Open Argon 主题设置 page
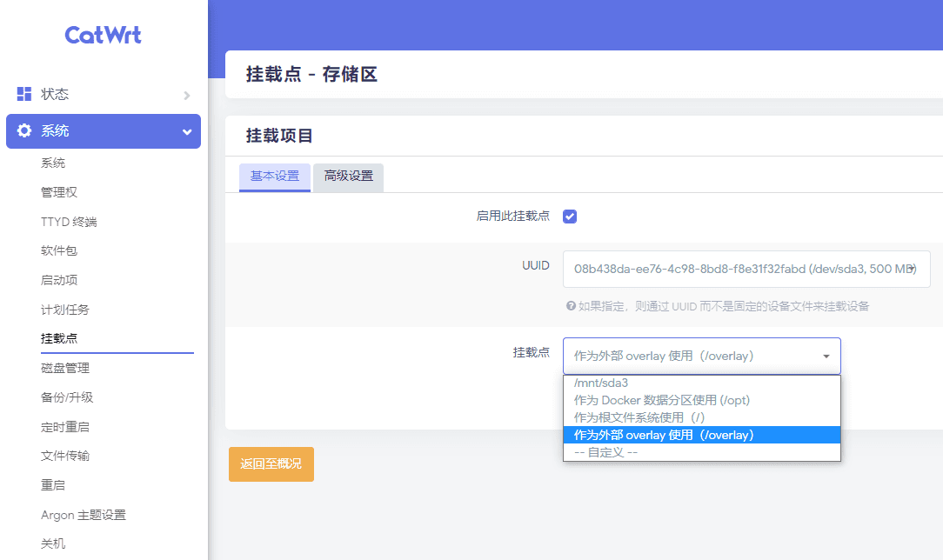The image size is (943, 560). pyautogui.click(x=83, y=515)
